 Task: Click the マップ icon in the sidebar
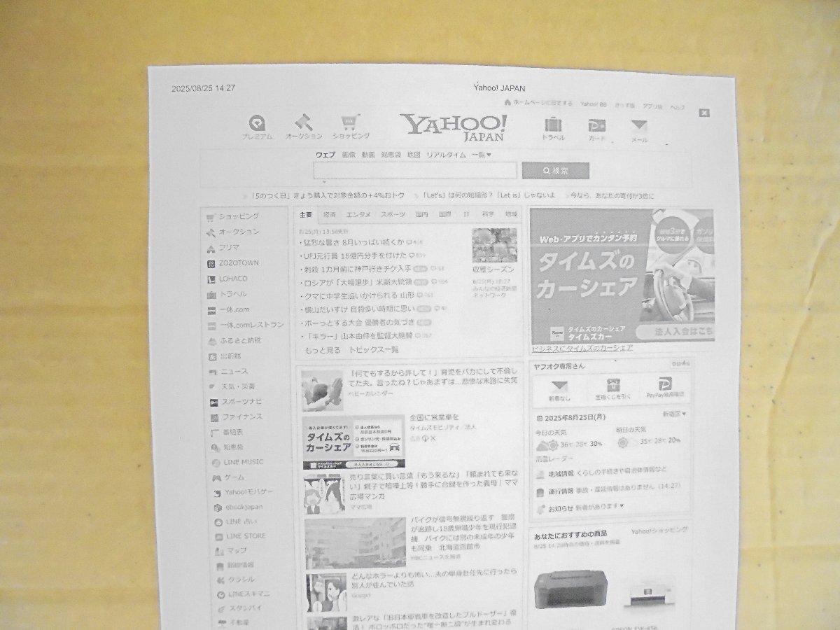pyautogui.click(x=220, y=551)
